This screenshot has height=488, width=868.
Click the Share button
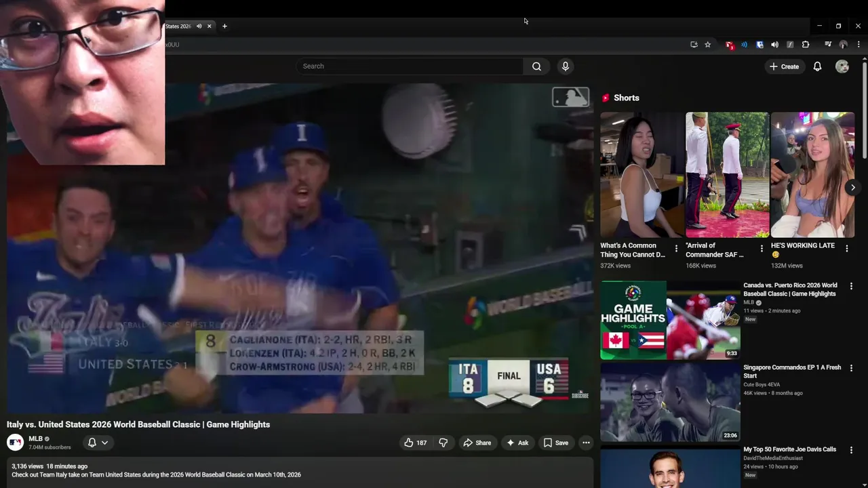(477, 443)
